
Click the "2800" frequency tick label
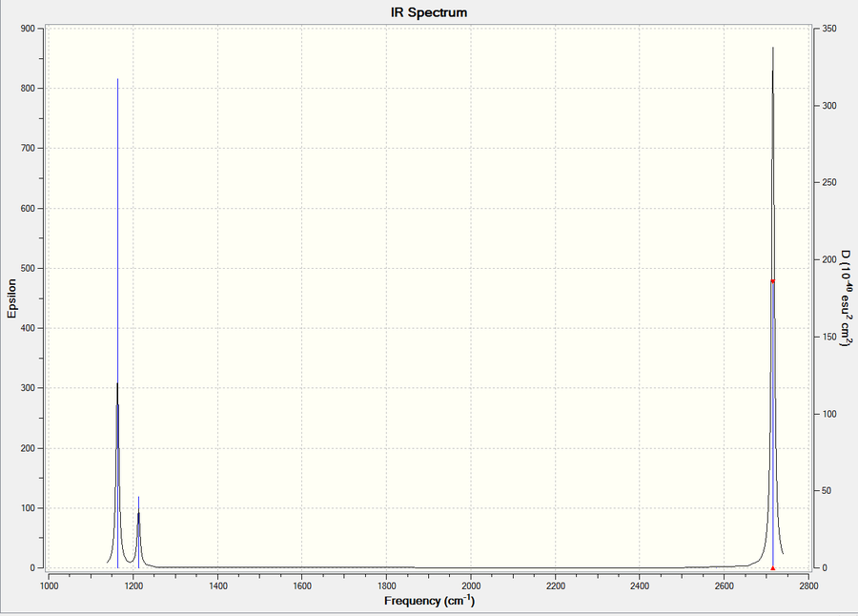[x=808, y=585]
